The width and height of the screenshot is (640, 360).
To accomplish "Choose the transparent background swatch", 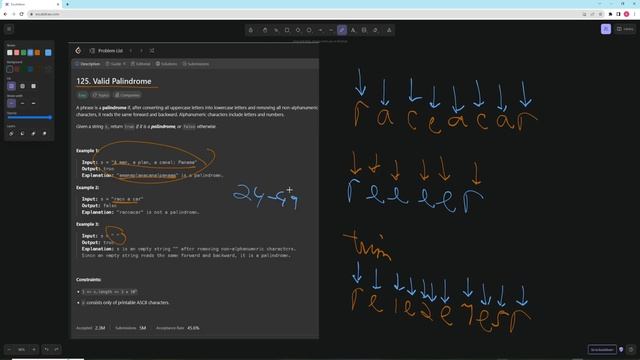I will tap(10, 69).
